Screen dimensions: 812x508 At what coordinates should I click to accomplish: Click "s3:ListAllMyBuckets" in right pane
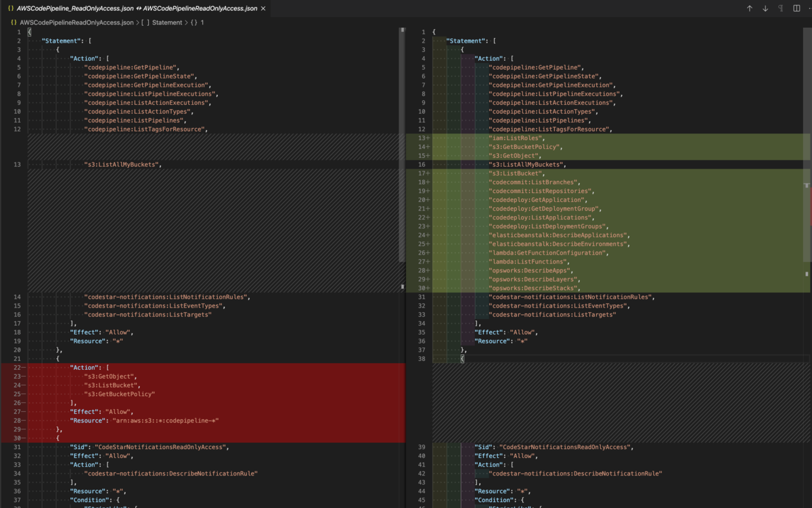click(526, 165)
